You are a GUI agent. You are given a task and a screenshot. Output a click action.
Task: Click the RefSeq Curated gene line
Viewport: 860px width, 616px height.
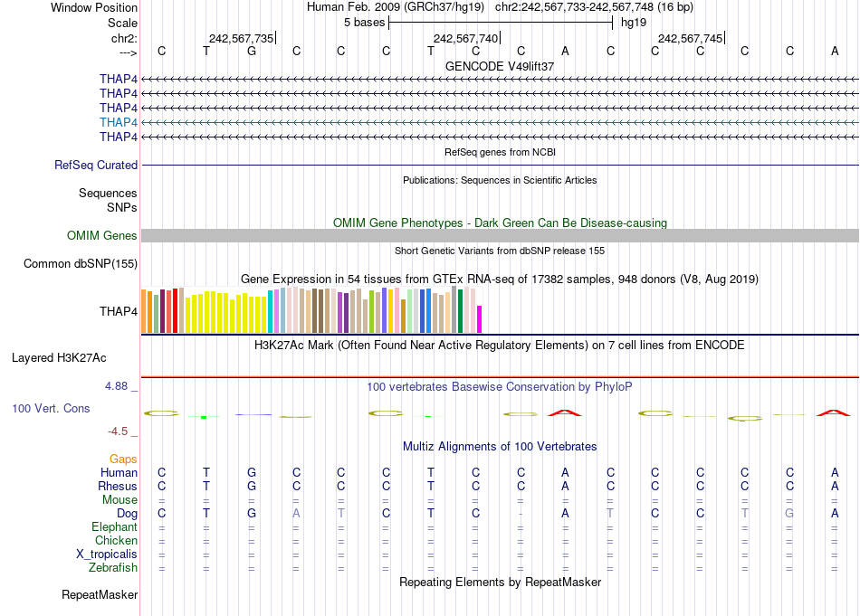[500, 165]
